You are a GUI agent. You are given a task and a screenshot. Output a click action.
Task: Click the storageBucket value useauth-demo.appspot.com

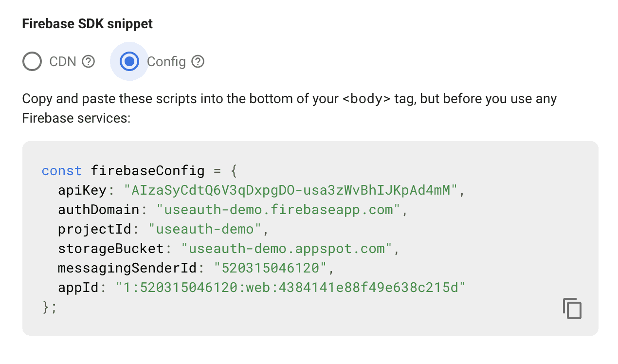pos(287,249)
